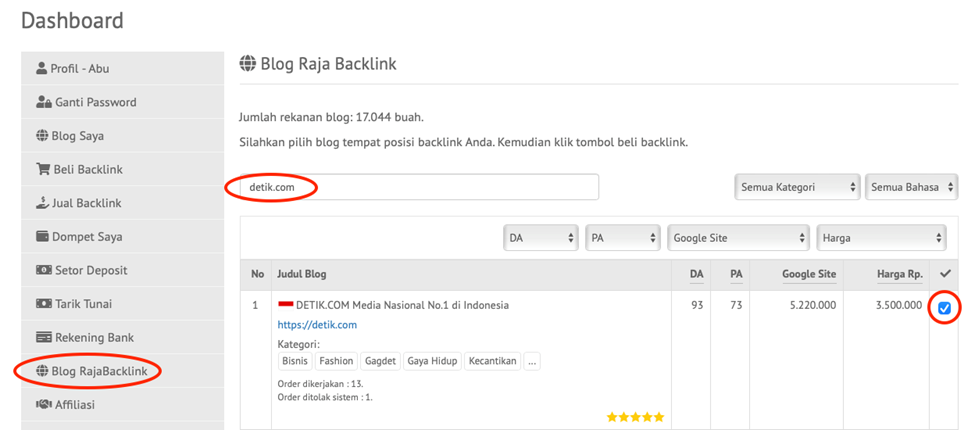Expand the DA filter dropdown
The height and width of the screenshot is (430, 975).
pyautogui.click(x=541, y=238)
